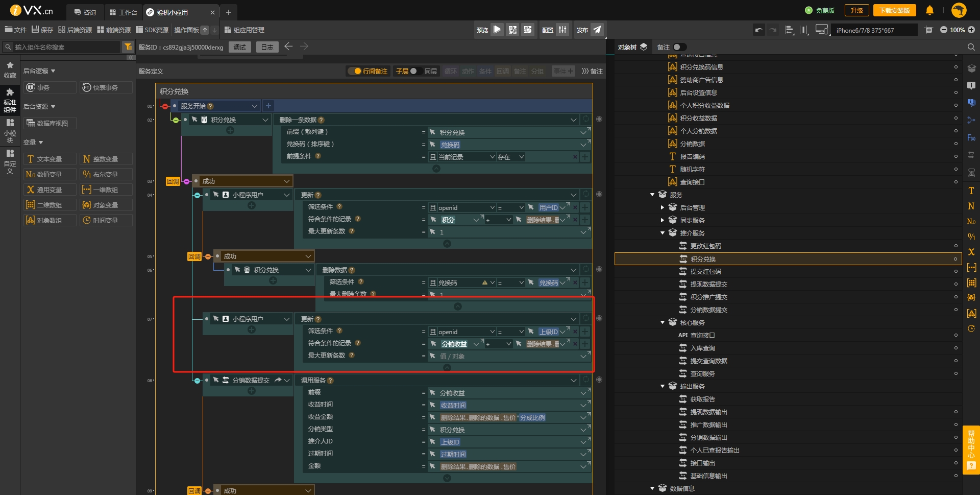Image resolution: width=980 pixels, height=495 pixels.
Task: Click the 调试 button
Action: (x=240, y=47)
